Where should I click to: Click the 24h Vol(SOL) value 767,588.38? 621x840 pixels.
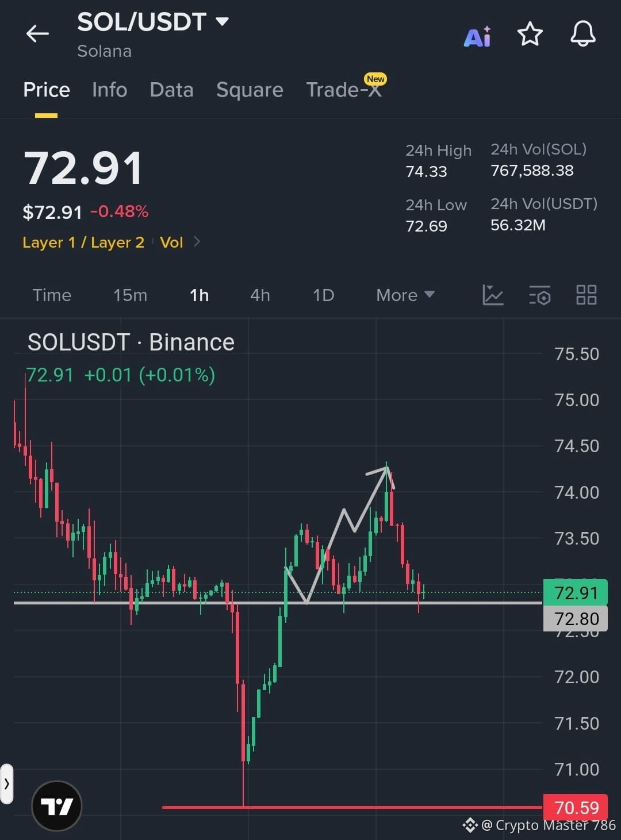click(532, 170)
